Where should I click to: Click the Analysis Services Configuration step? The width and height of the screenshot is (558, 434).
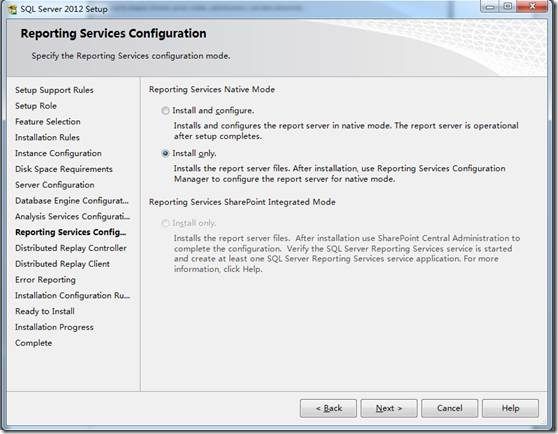click(73, 216)
